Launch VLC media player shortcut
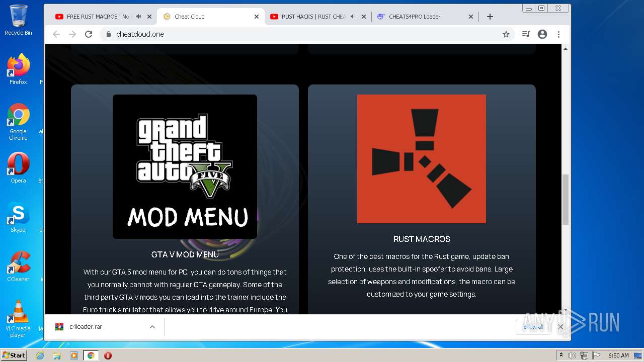This screenshot has width=644, height=362. pos(18,319)
